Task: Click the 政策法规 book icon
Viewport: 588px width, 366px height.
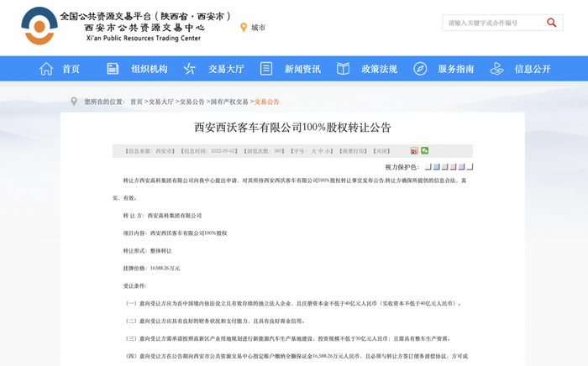Action: (343, 69)
